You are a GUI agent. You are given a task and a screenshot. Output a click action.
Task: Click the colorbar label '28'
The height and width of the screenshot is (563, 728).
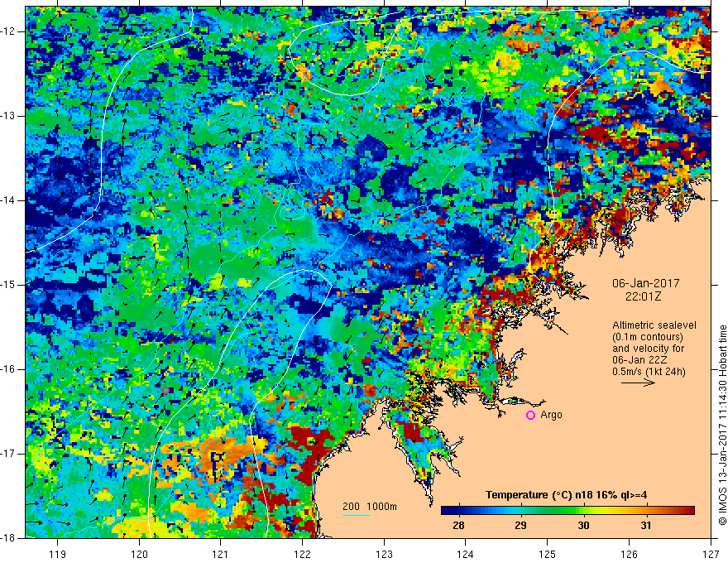[458, 526]
